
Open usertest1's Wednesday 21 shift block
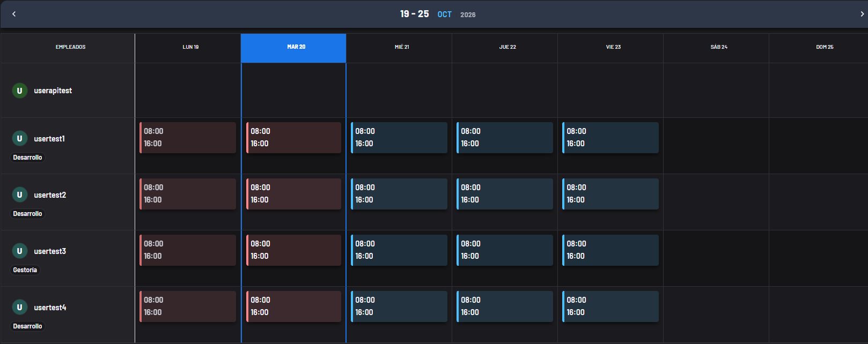click(399, 138)
